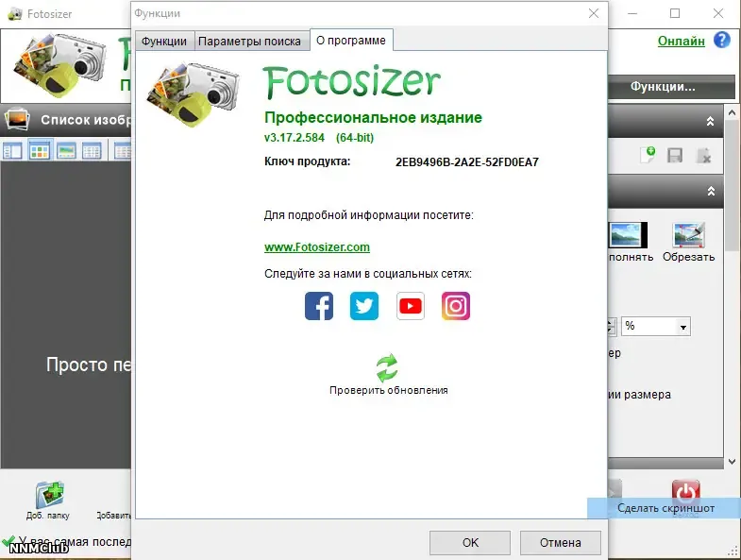Viewport: 741px width, 560px height.
Task: Open the Онлайн link in main window
Action: pos(681,41)
